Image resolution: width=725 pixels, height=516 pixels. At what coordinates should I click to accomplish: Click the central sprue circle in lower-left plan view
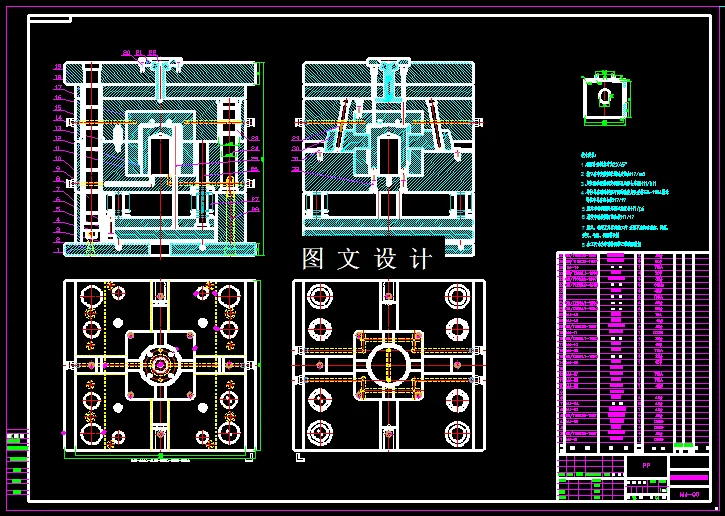(160, 364)
